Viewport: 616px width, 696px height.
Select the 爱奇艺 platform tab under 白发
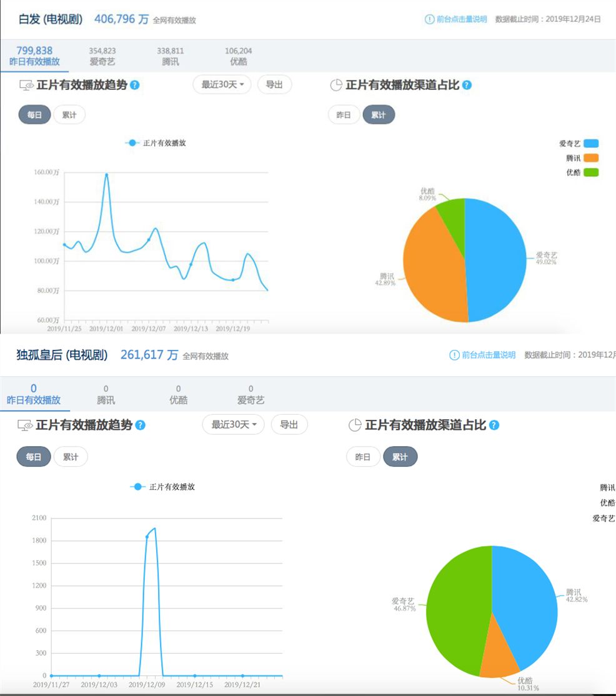(x=103, y=56)
